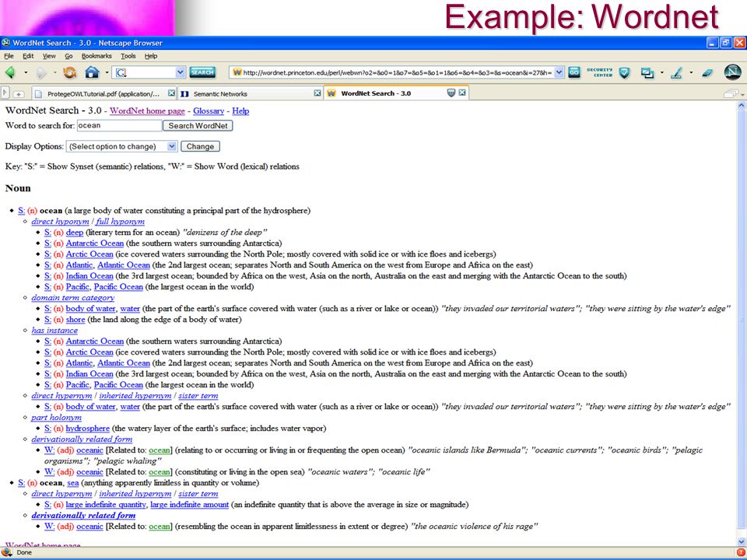Image resolution: width=747 pixels, height=560 pixels.
Task: Open the View menu
Action: pos(49,56)
